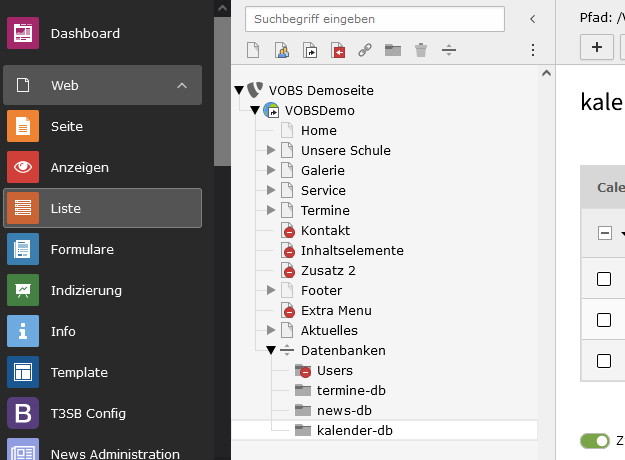
Task: Switch off the green toggle below list
Action: coord(595,441)
